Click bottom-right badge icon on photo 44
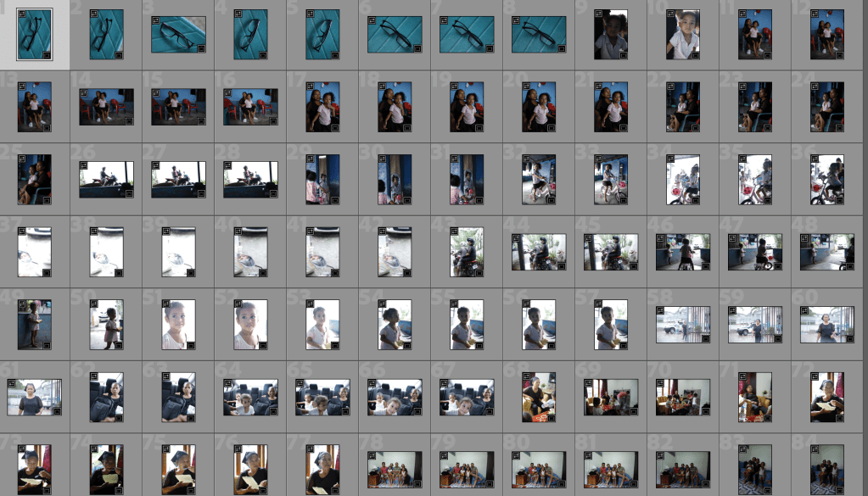 pos(562,265)
